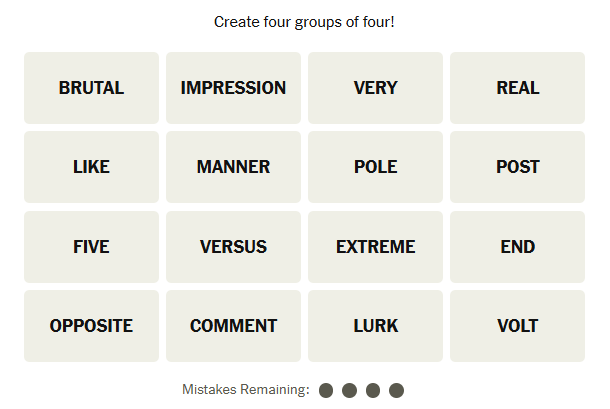Pick the LURK word tile
This screenshot has height=409, width=610.
375,326
